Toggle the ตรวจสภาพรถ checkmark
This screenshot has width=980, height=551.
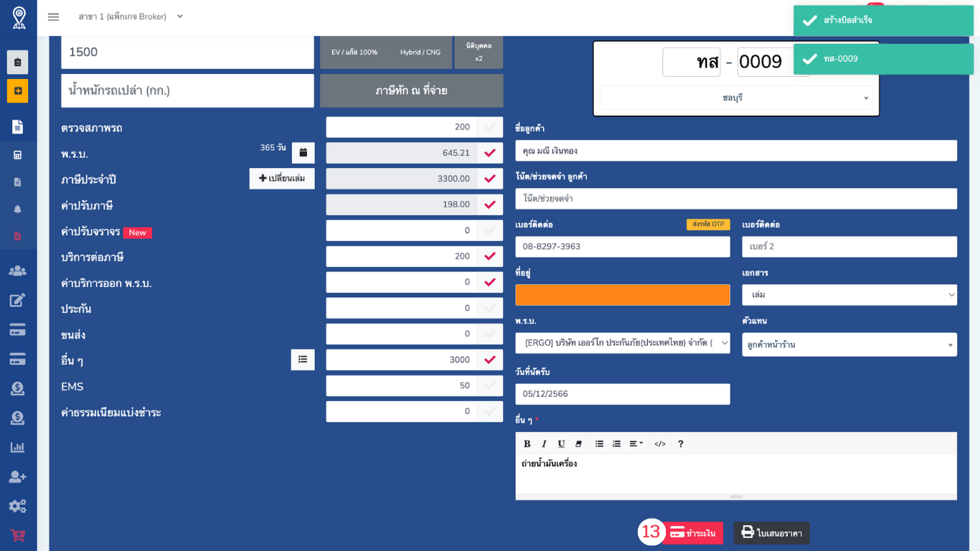(490, 127)
